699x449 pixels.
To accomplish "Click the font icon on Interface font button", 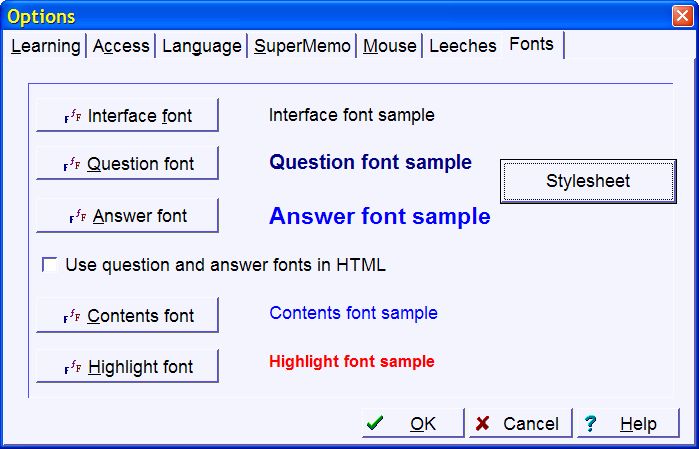I will point(72,116).
